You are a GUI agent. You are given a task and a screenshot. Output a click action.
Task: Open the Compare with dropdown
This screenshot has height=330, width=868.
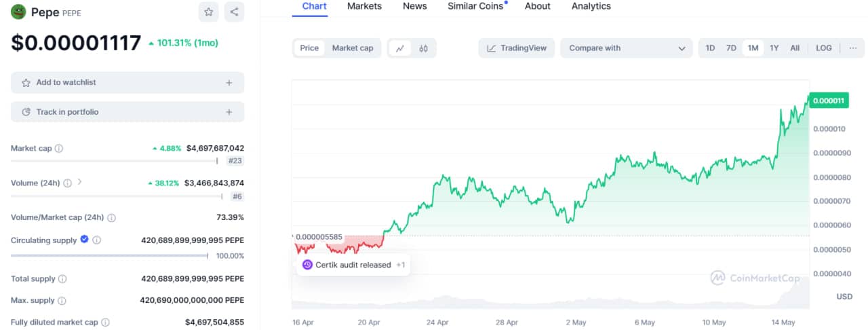coord(626,48)
